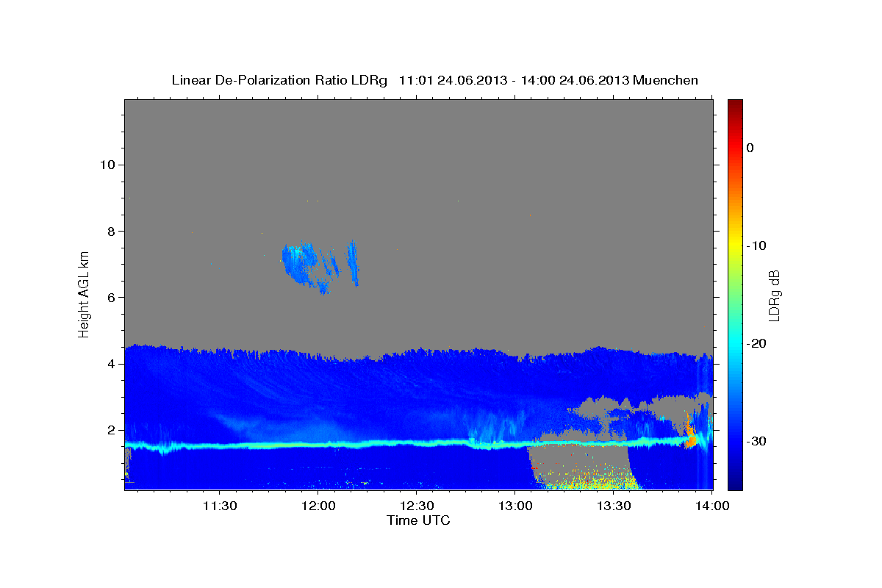
Task: Click the 'Time UTC' axis title
Action: (418, 521)
